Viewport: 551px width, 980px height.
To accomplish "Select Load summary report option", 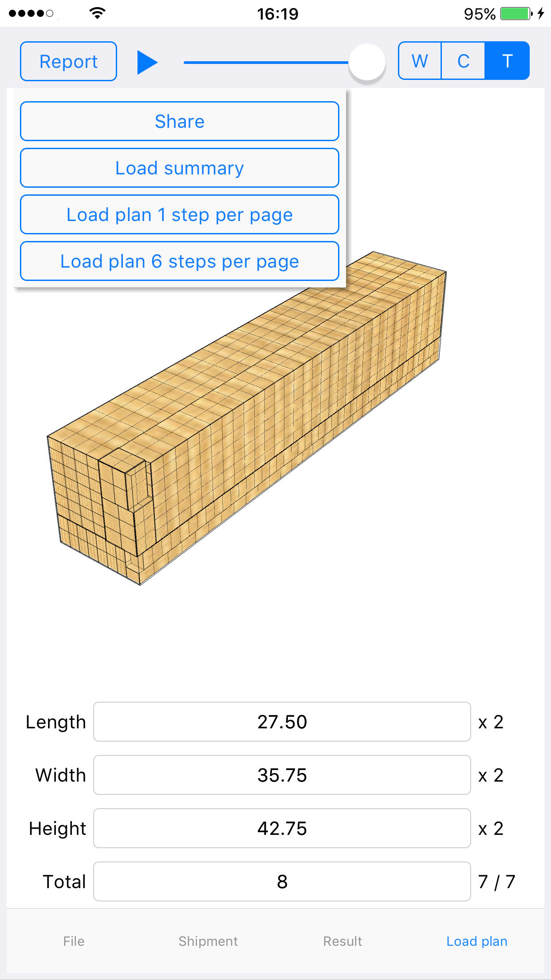I will [180, 168].
